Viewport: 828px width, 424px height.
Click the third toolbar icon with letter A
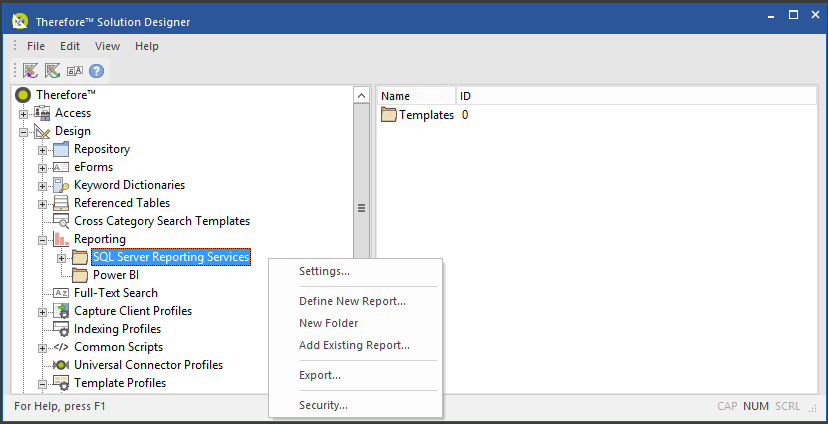click(75, 71)
